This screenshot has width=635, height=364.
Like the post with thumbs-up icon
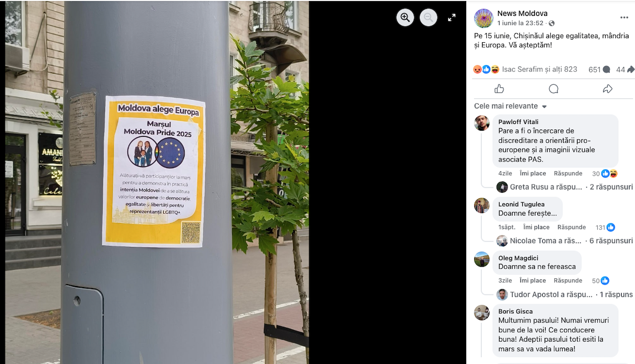point(499,89)
